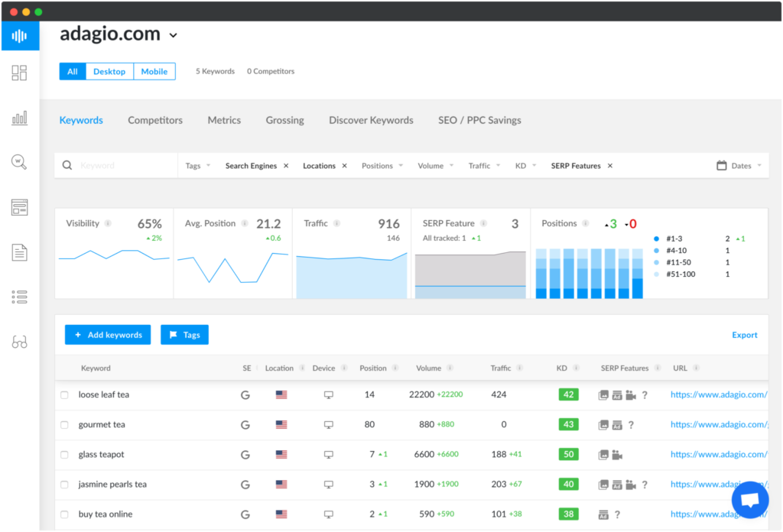Click the #51-100 legend color dot
783x532 pixels.
tap(657, 274)
